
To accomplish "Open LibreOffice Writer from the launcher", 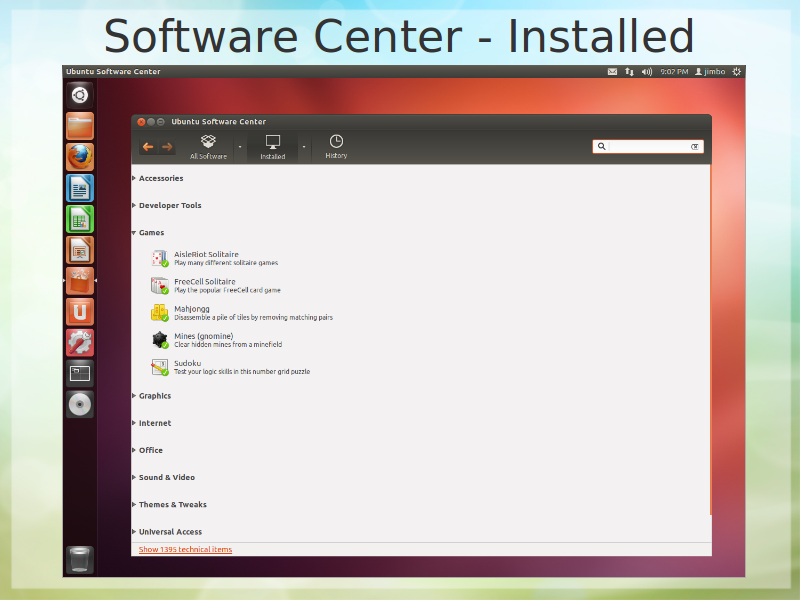I will coord(80,188).
